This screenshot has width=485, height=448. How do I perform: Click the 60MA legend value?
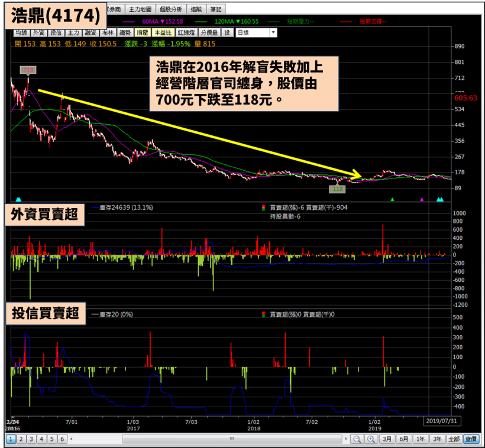click(163, 21)
